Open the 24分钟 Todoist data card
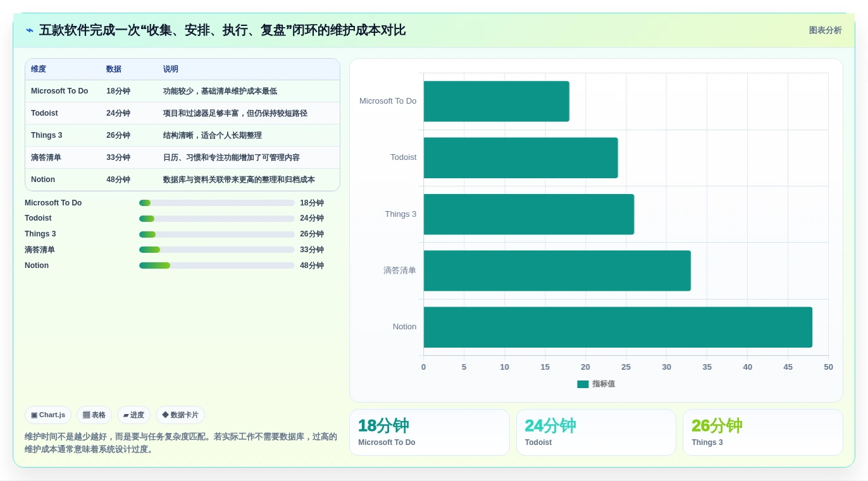 point(596,432)
